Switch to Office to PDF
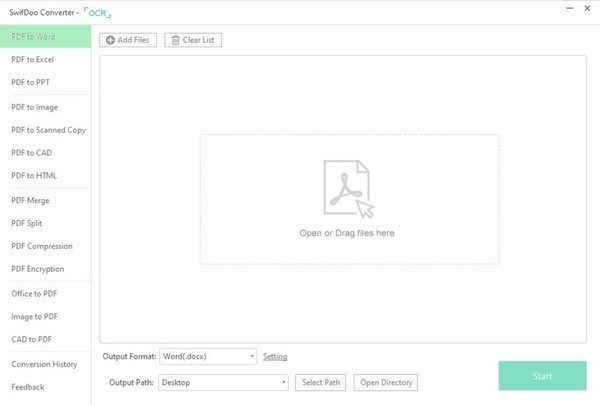This screenshot has height=405, width=600. click(46, 294)
